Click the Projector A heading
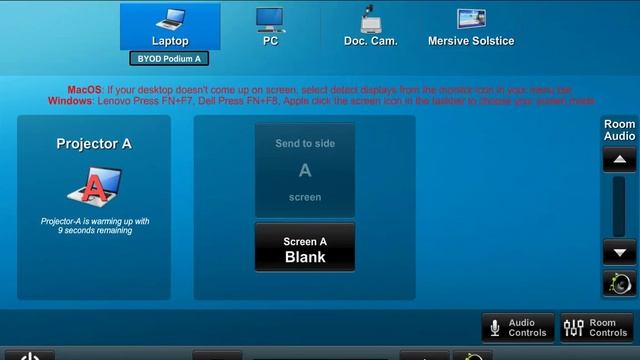This screenshot has width=640, height=360. (94, 144)
